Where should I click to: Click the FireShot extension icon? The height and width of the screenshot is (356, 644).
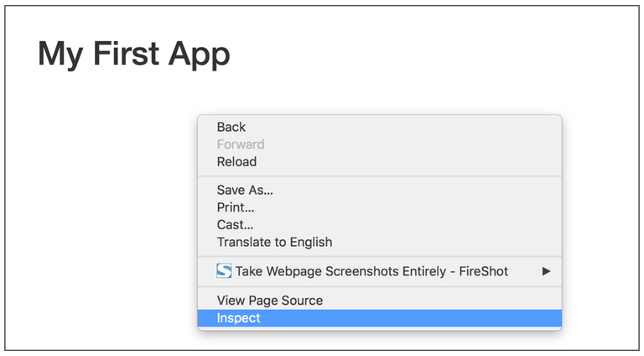coord(224,271)
